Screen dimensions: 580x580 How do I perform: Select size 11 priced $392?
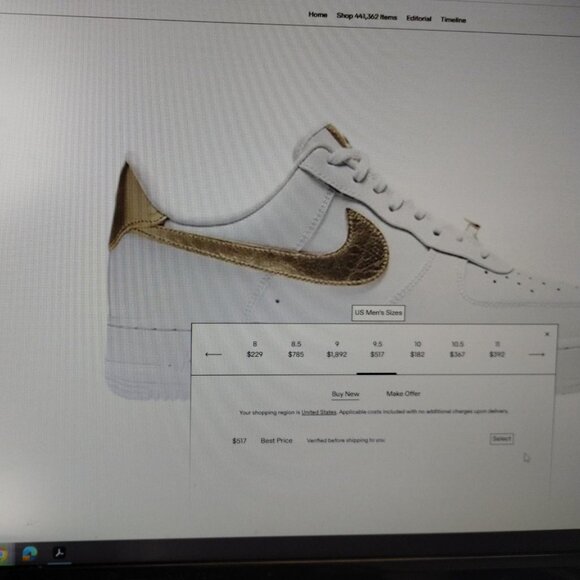pyautogui.click(x=497, y=349)
